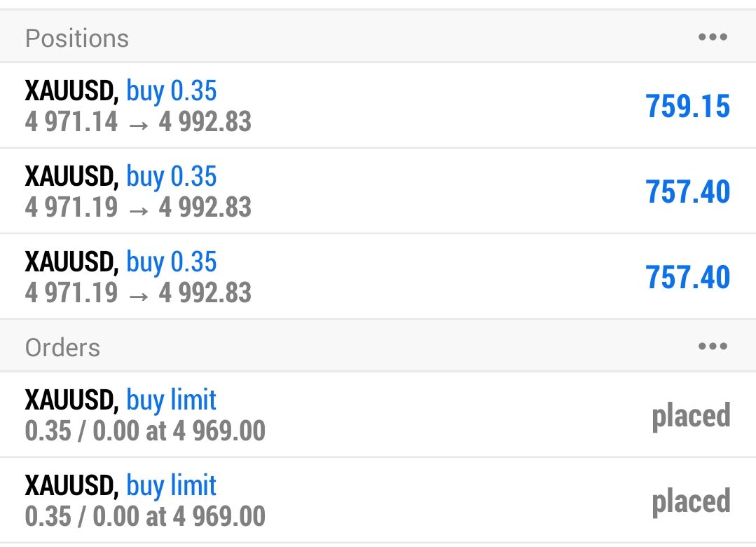The height and width of the screenshot is (547, 756).
Task: Expand the third XAUUSD buy position row
Action: tap(378, 277)
